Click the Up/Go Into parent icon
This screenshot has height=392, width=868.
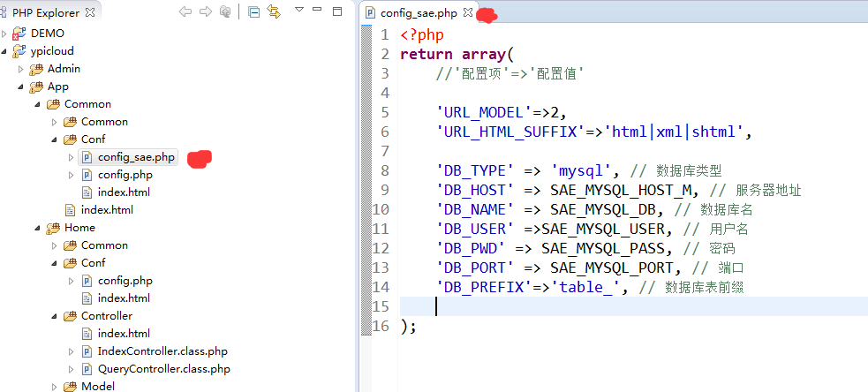(x=225, y=12)
